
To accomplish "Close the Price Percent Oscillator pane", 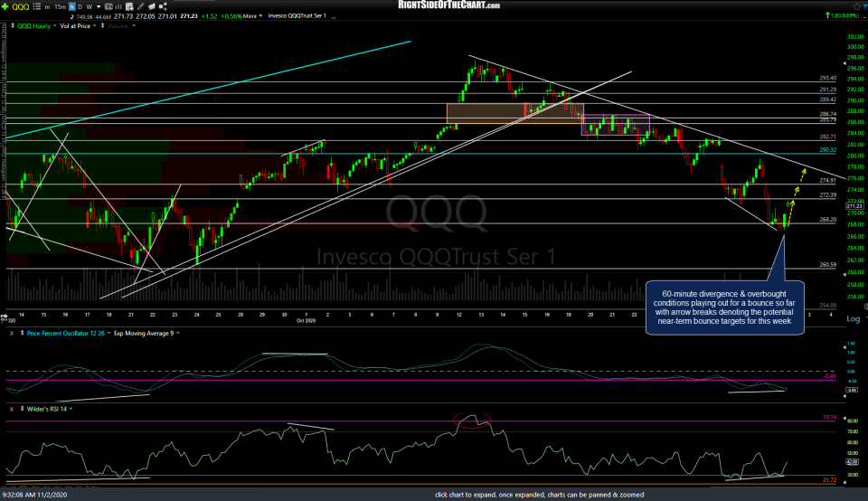I will point(11,334).
